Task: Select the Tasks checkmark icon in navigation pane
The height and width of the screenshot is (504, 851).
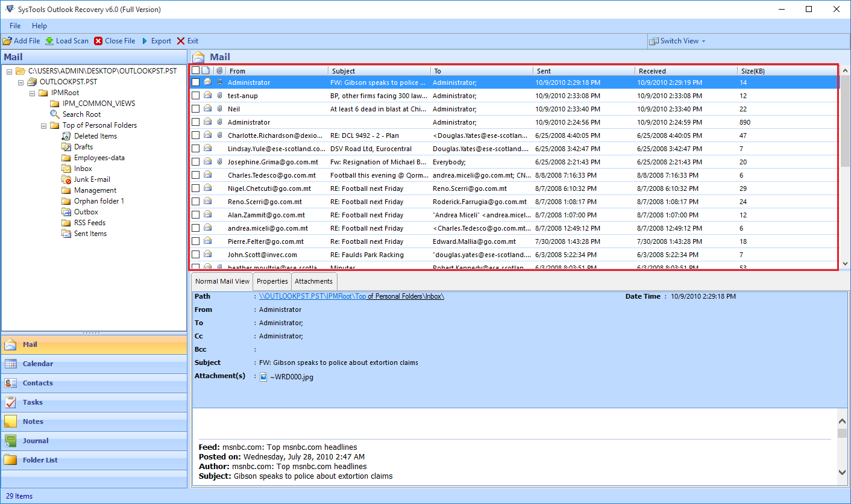Action: tap(10, 402)
